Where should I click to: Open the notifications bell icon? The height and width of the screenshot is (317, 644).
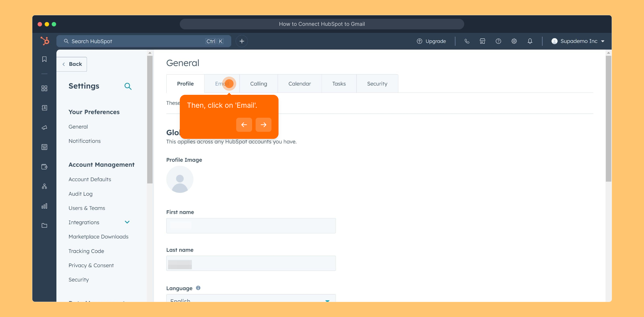coord(530,41)
